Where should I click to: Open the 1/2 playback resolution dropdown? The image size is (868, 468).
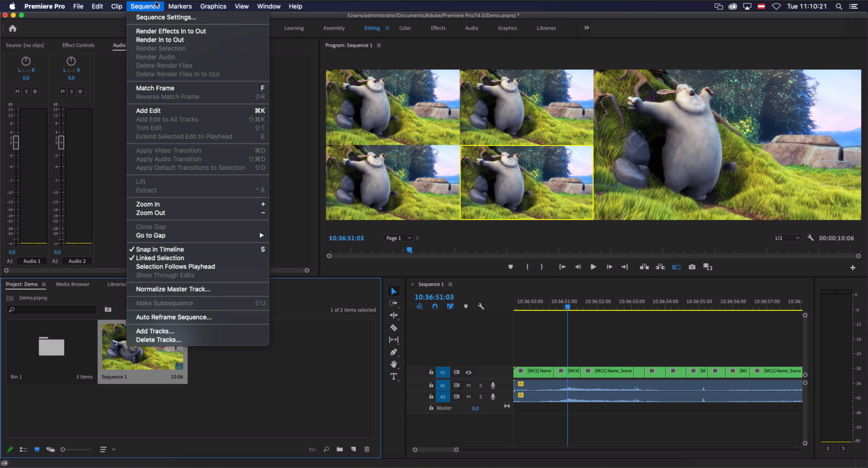coord(786,238)
